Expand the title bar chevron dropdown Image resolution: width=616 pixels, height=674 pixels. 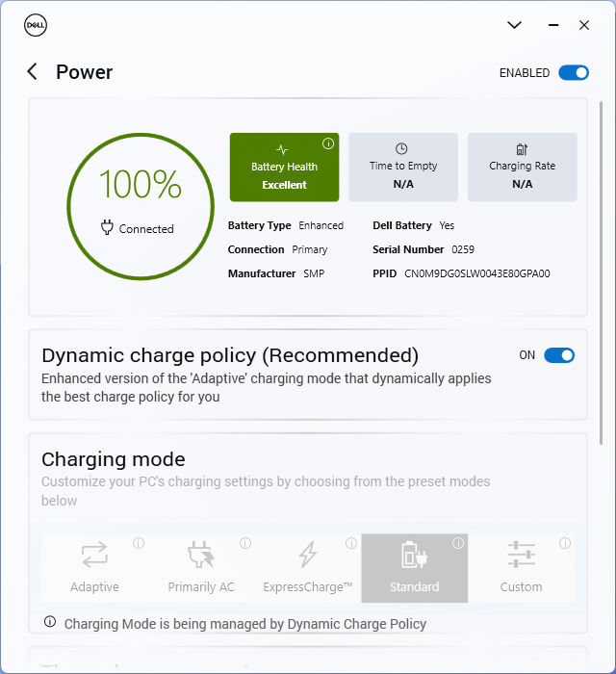coord(514,25)
